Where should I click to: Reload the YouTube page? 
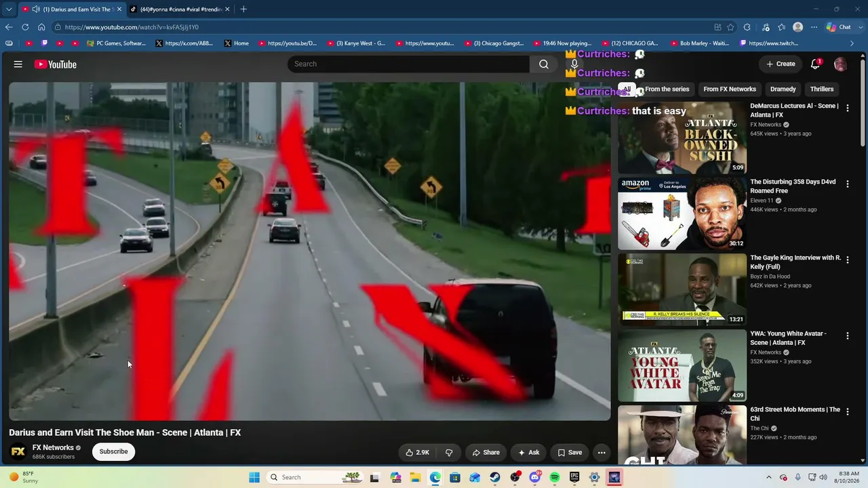(x=25, y=27)
